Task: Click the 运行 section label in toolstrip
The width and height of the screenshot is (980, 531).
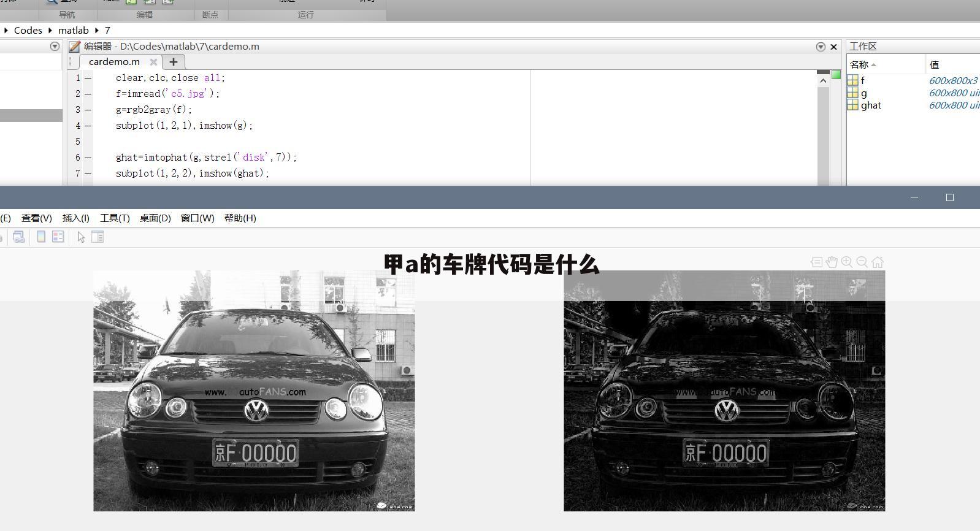Action: [306, 15]
